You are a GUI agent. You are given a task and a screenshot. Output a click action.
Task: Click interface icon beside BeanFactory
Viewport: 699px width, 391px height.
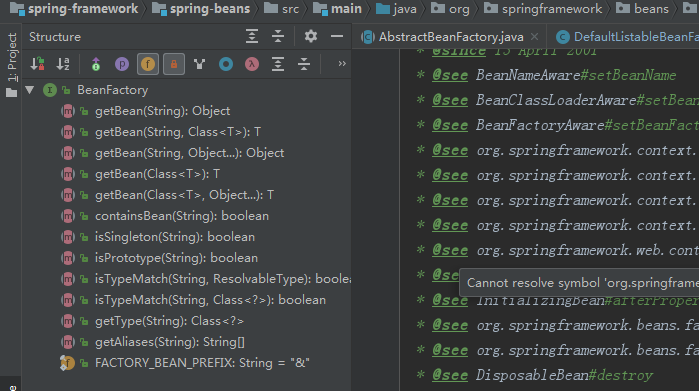click(50, 90)
